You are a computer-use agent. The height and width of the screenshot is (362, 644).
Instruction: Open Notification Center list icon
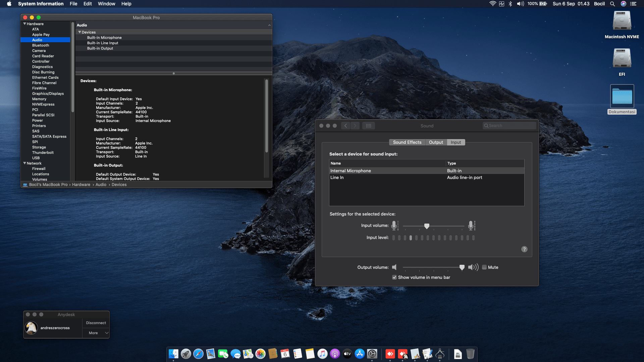633,4
